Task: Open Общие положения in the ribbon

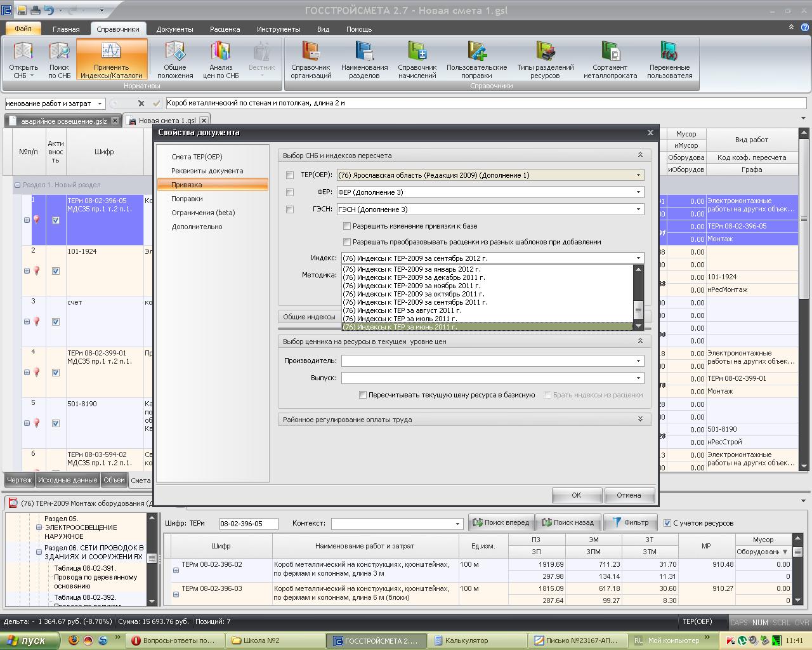Action: [x=175, y=60]
